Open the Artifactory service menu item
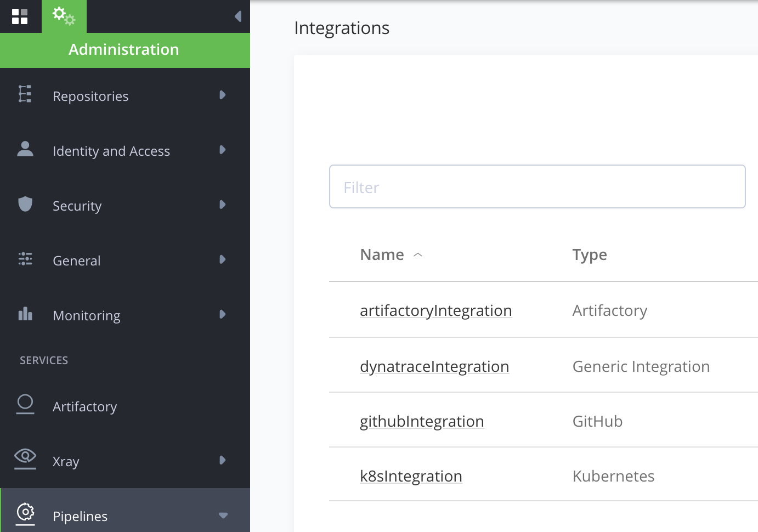This screenshot has width=758, height=532. pyautogui.click(x=85, y=406)
